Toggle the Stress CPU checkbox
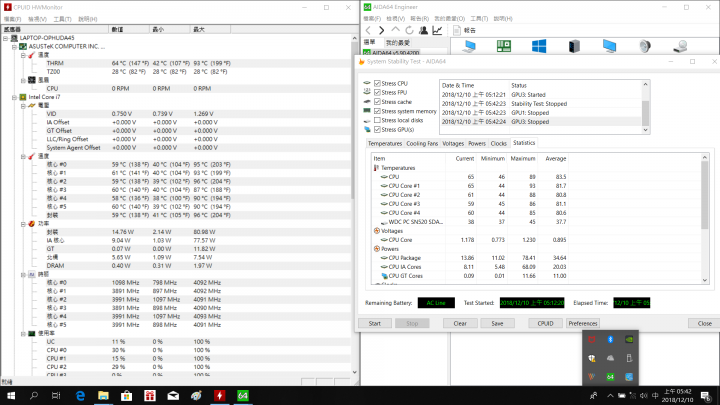720x405 pixels. (x=377, y=83)
